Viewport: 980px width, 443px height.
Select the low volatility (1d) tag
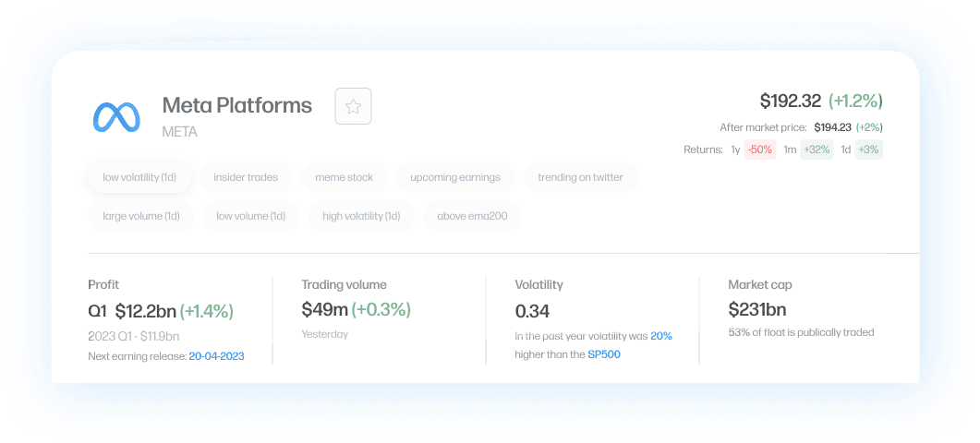pos(139,177)
